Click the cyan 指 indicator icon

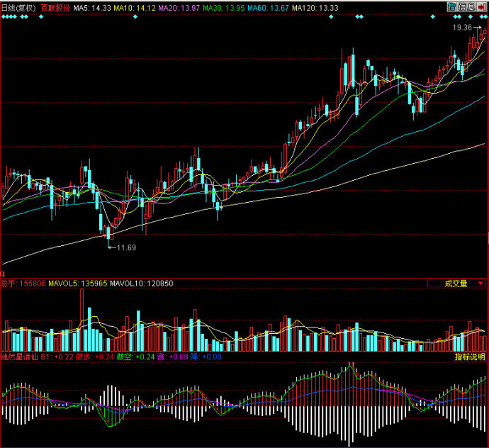pyautogui.click(x=451, y=7)
